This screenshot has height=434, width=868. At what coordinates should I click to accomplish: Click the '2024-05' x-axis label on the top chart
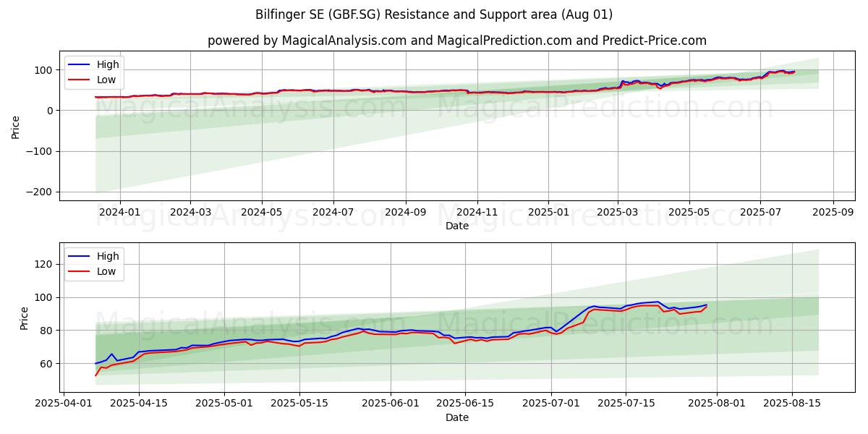tap(261, 212)
